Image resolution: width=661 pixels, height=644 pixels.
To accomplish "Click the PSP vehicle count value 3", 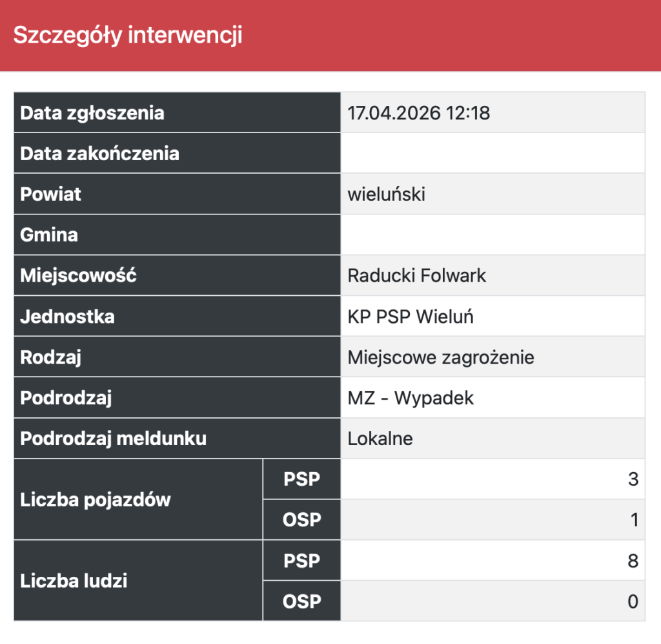I will point(633,479).
